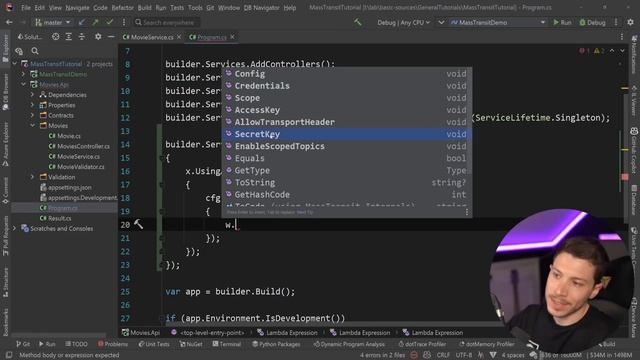Choose AllowTransportHeader from the completion list
This screenshot has width=640, height=360.
pyautogui.click(x=346, y=122)
